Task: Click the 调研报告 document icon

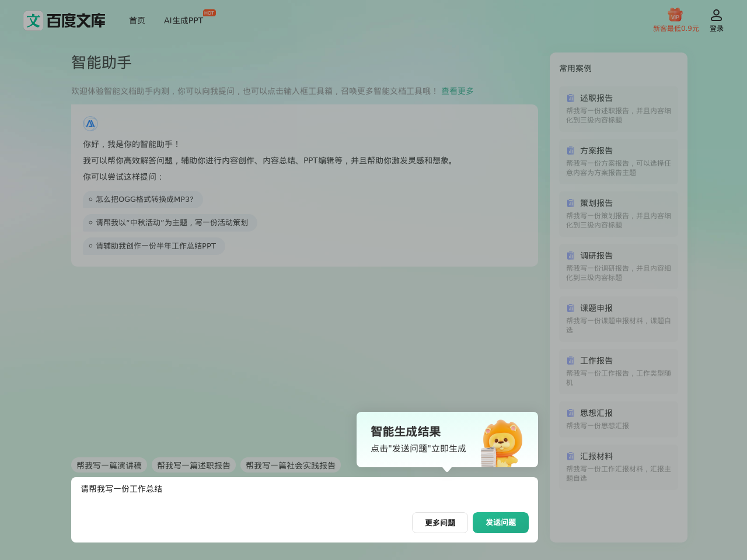Action: pyautogui.click(x=571, y=256)
